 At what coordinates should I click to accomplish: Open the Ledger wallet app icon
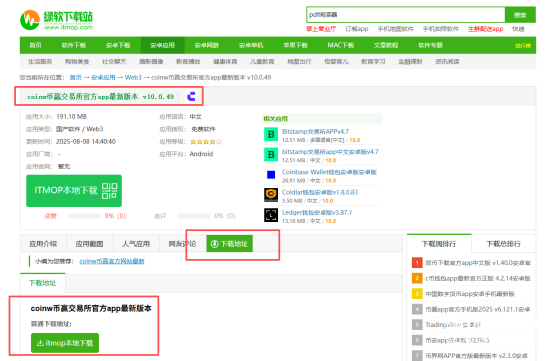coord(271,215)
